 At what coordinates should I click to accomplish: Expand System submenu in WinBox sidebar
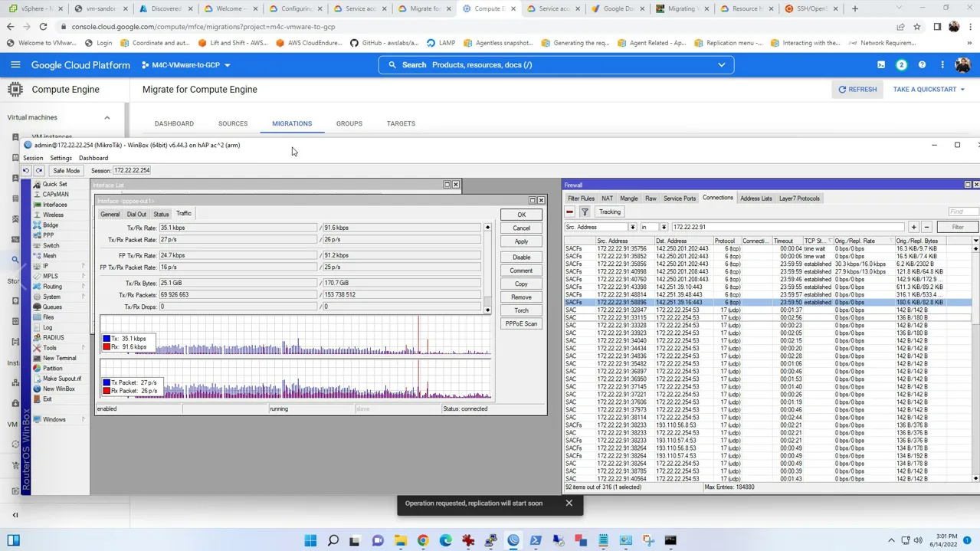pyautogui.click(x=84, y=297)
